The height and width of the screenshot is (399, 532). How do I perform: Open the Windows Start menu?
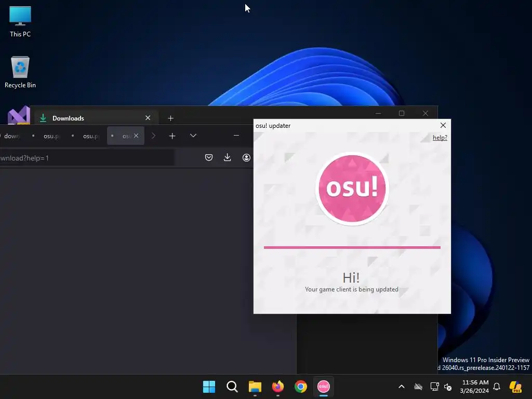(x=209, y=387)
